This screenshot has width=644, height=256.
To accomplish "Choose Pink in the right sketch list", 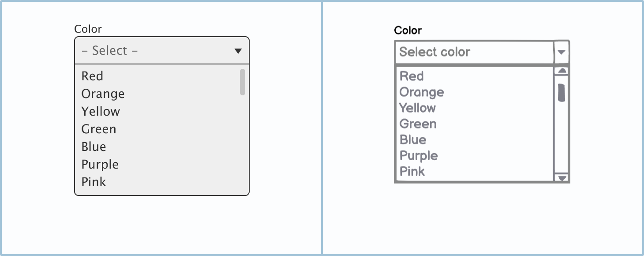I will [412, 171].
